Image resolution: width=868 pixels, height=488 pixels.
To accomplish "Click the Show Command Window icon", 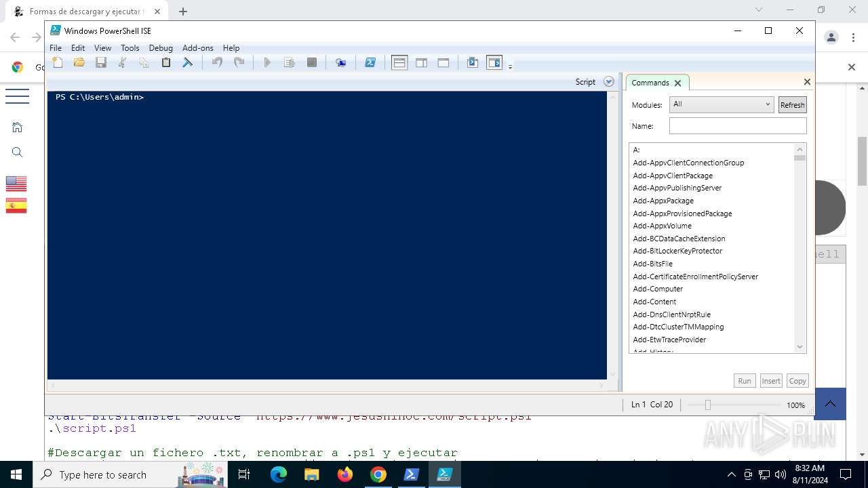I will 473,62.
